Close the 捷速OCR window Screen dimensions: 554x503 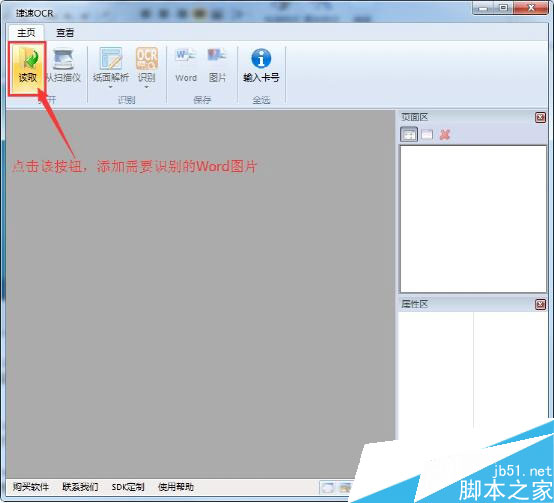tap(531, 8)
